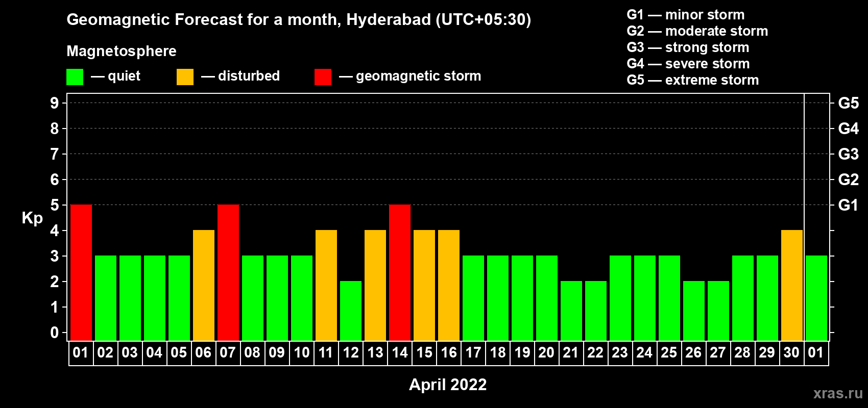This screenshot has width=868, height=408.
Task: Click the 'G4 — severe storm' legend text
Action: tap(688, 64)
